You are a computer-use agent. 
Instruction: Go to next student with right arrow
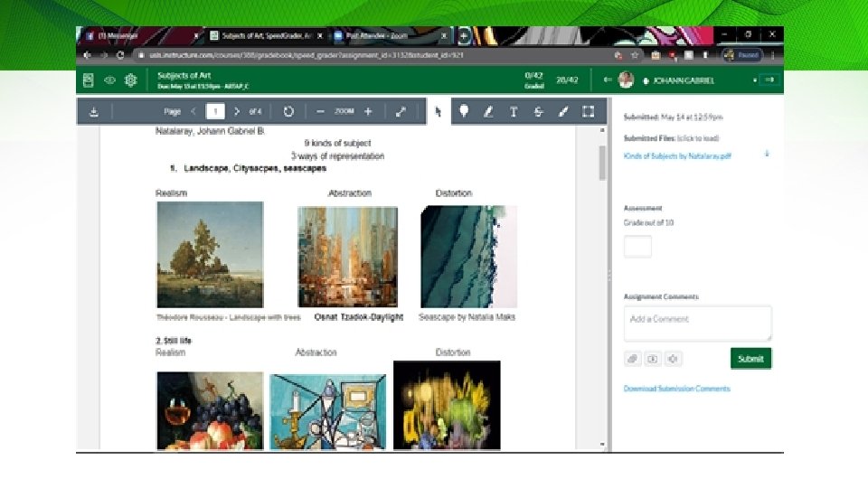click(769, 80)
